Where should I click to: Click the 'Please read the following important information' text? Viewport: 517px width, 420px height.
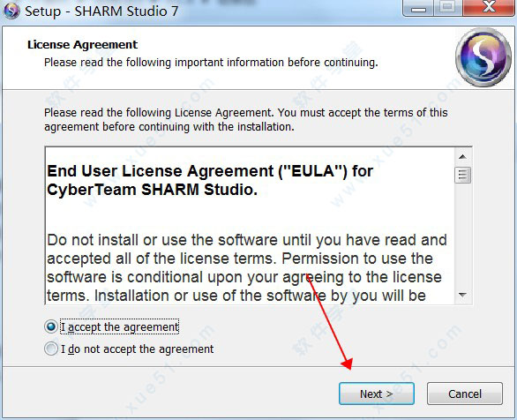[211, 63]
